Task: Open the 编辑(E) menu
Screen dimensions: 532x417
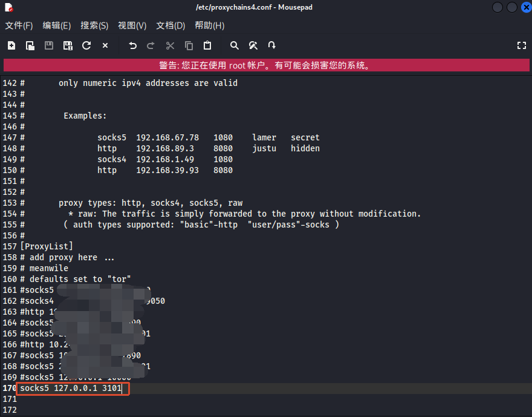Action: point(57,25)
